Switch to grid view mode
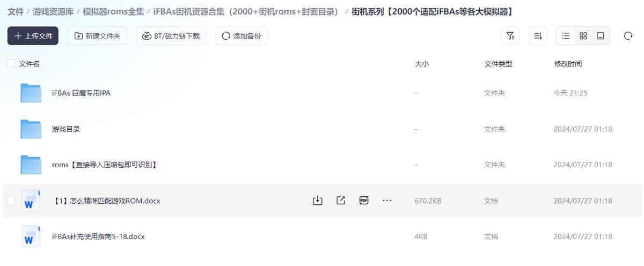Viewport: 644px width, 266px height. [583, 36]
